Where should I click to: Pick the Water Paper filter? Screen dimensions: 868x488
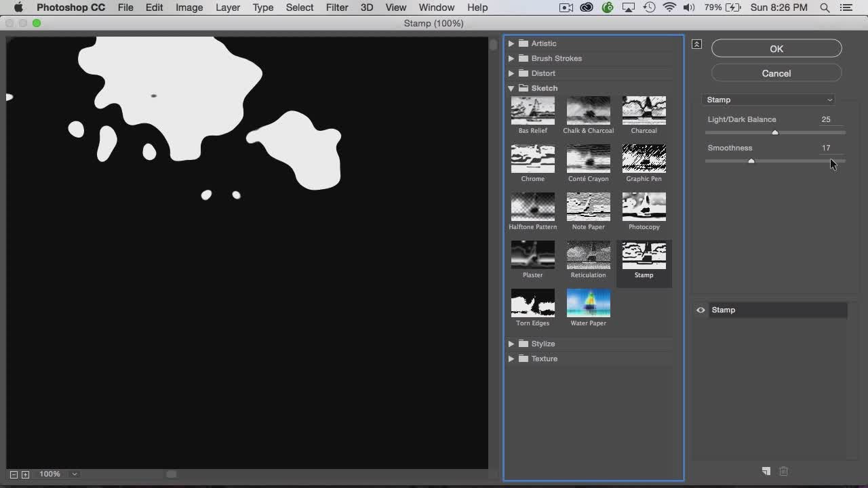(x=588, y=303)
